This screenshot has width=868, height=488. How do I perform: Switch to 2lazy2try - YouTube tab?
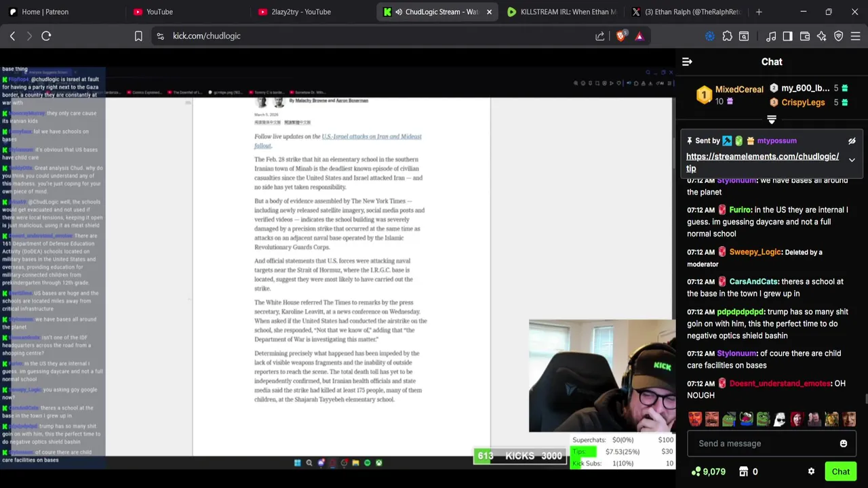312,12
